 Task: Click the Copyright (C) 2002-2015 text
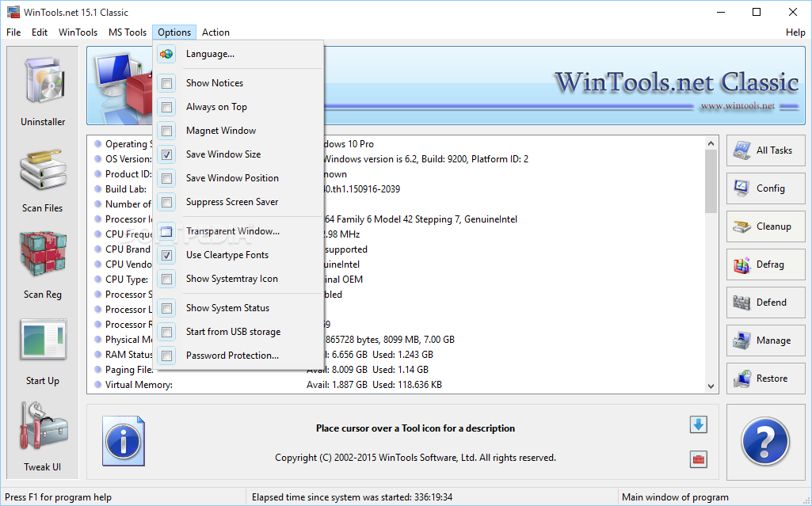[415, 458]
